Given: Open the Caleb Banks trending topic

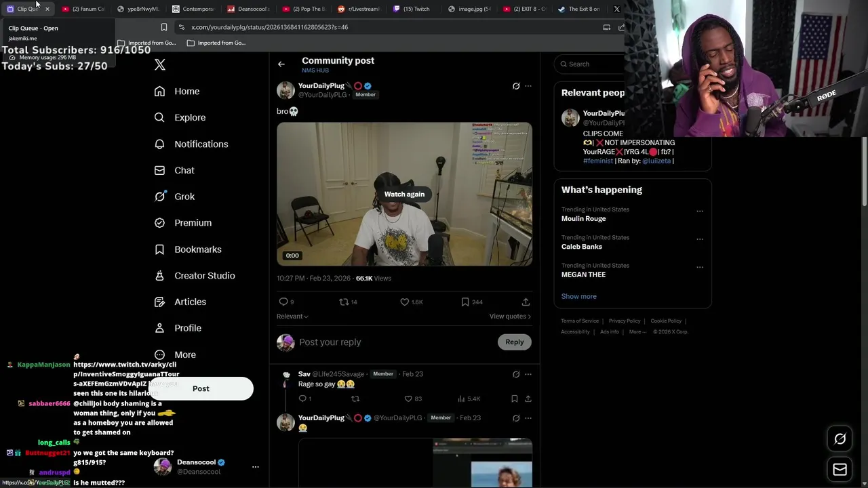Looking at the screenshot, I should point(582,247).
